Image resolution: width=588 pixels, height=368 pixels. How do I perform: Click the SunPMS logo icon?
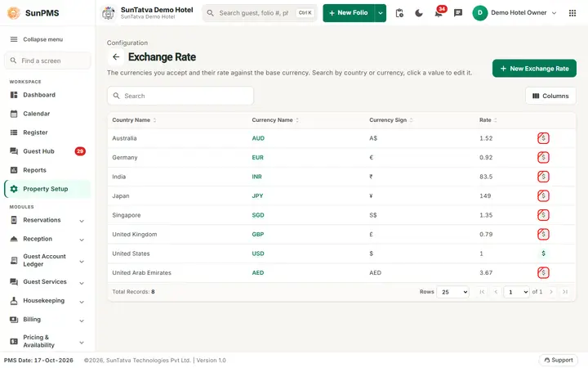tap(14, 13)
